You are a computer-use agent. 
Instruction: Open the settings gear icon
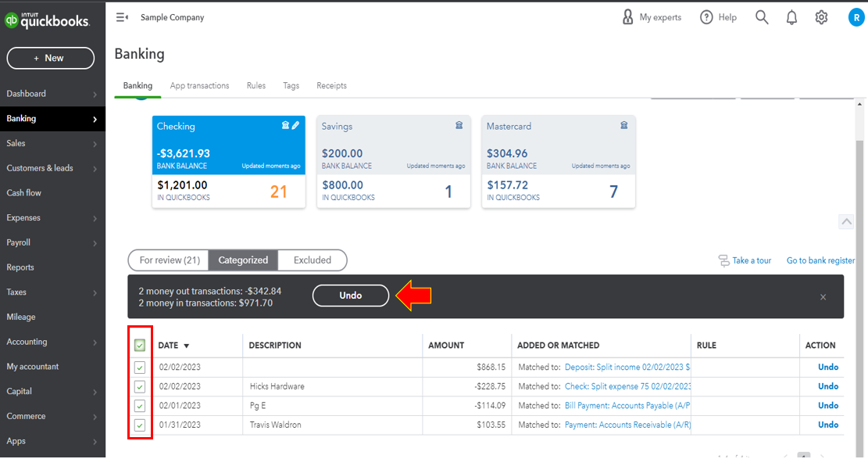pos(821,17)
